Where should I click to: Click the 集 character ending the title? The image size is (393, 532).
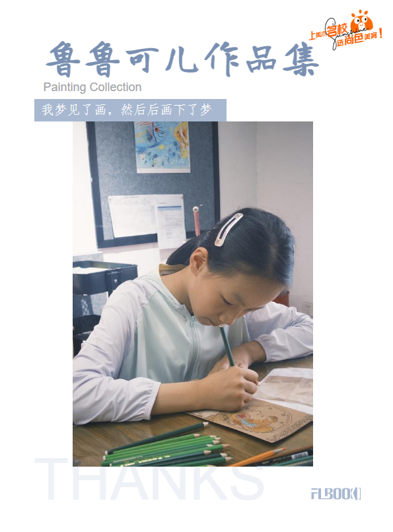[x=301, y=59]
